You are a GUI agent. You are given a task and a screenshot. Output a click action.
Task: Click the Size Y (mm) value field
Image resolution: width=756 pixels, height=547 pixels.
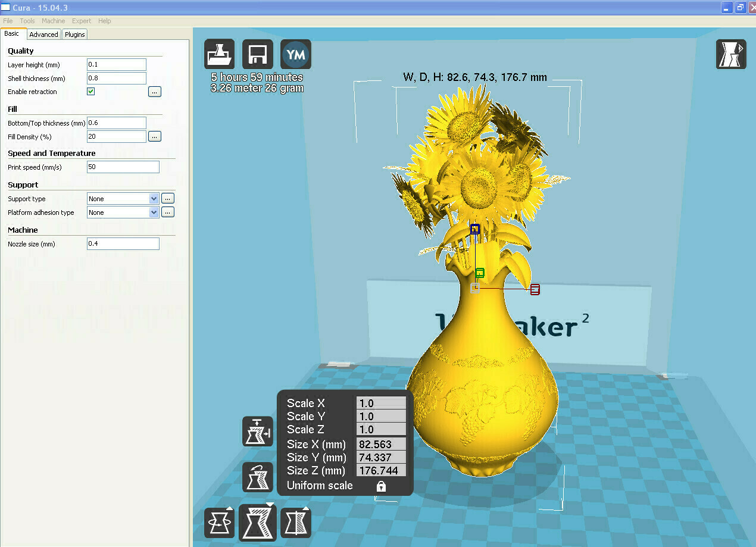tap(381, 457)
